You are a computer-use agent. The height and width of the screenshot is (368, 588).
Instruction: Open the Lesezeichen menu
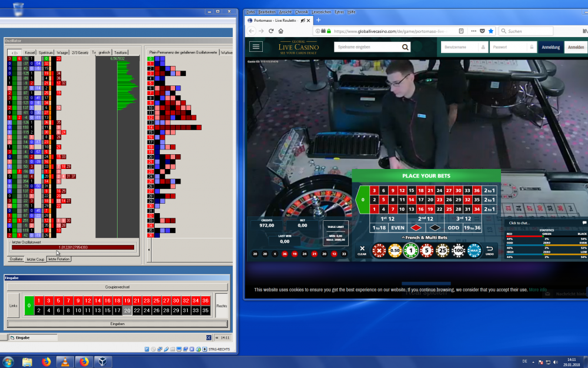[322, 12]
